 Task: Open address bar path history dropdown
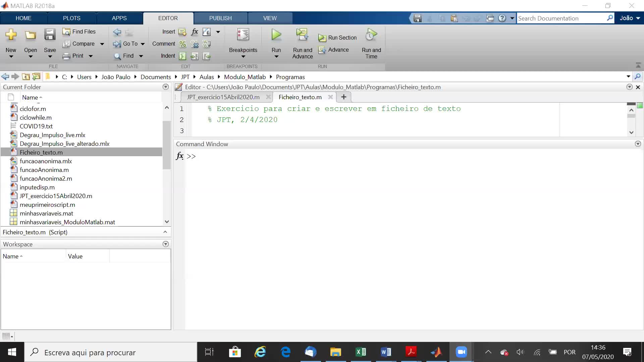coord(628,77)
